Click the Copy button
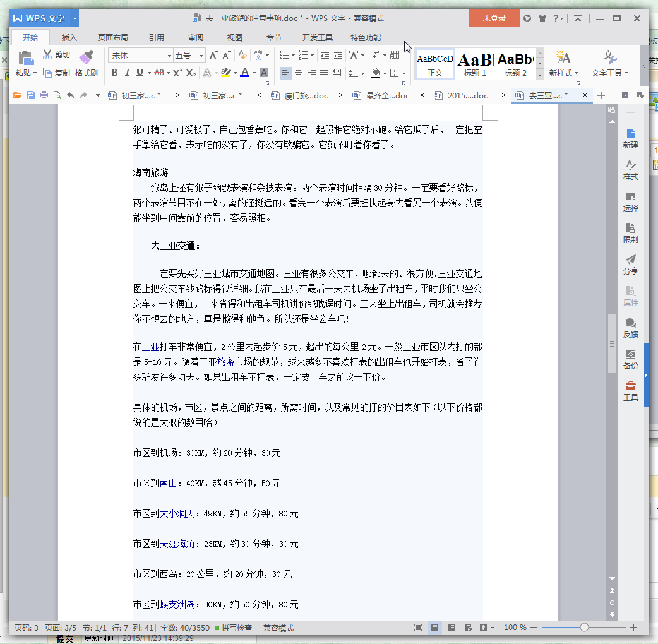658x644 pixels. coord(56,73)
